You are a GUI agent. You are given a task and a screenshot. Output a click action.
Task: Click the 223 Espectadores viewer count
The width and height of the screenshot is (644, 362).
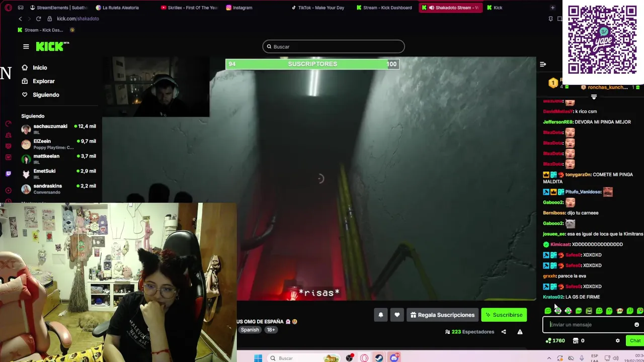pyautogui.click(x=469, y=332)
